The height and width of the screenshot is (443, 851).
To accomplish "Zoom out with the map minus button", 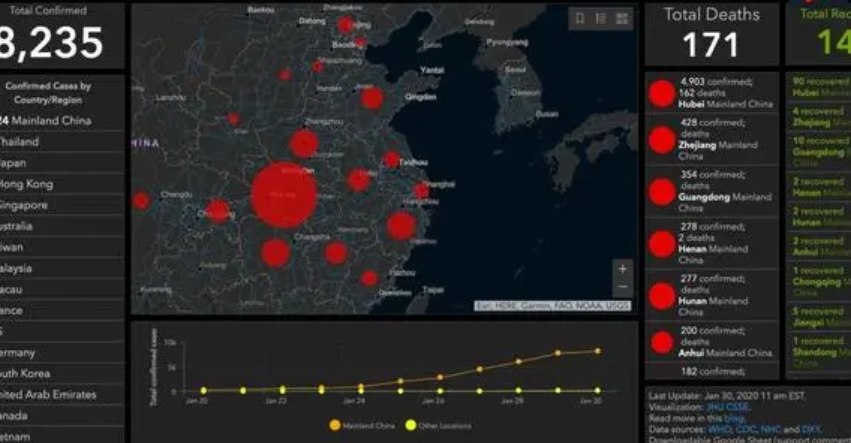I will (x=622, y=288).
